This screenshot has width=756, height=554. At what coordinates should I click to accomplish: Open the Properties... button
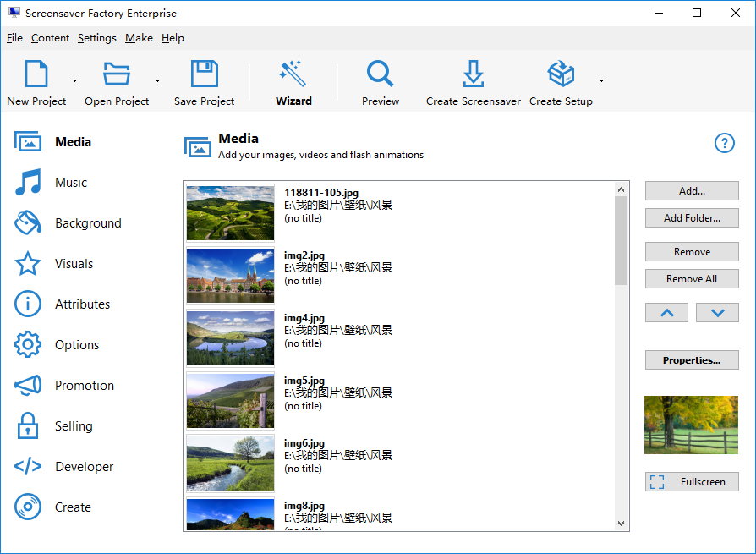coord(692,360)
